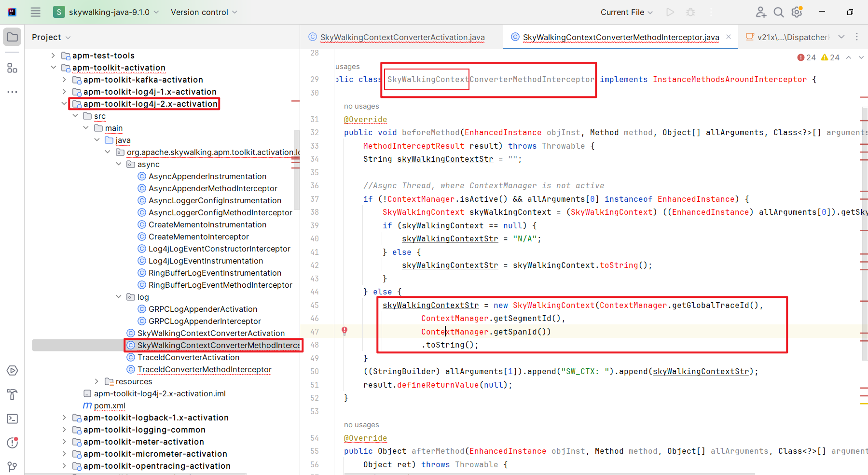Select GRPCLogAppenderActivation class
This screenshot has height=475, width=868.
(x=203, y=309)
